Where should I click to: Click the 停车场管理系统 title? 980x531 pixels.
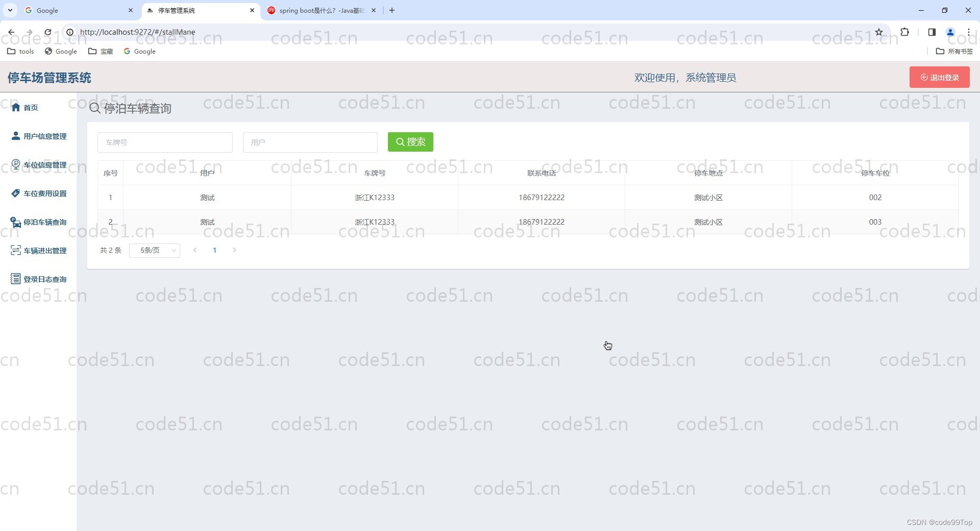coord(49,78)
